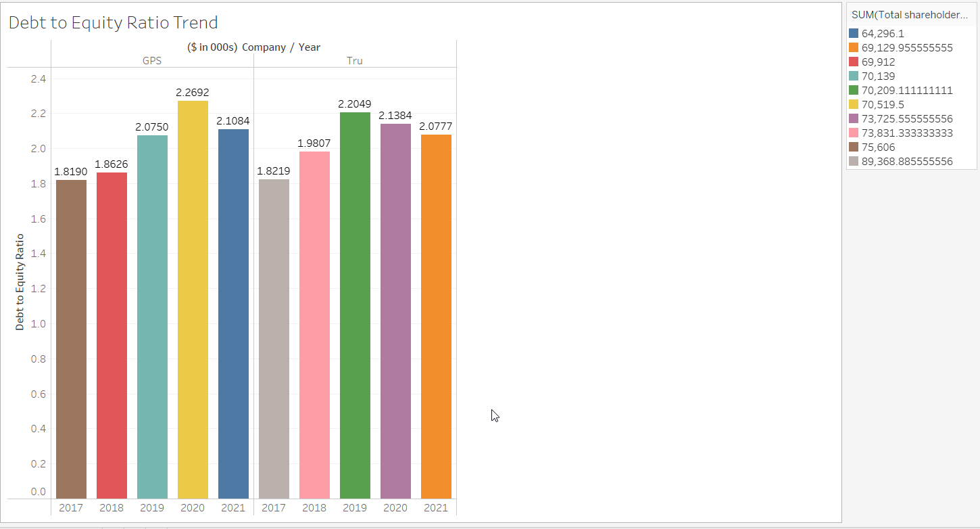Select the 2019 green bar under Tru
The image size is (980, 529).
355,304
